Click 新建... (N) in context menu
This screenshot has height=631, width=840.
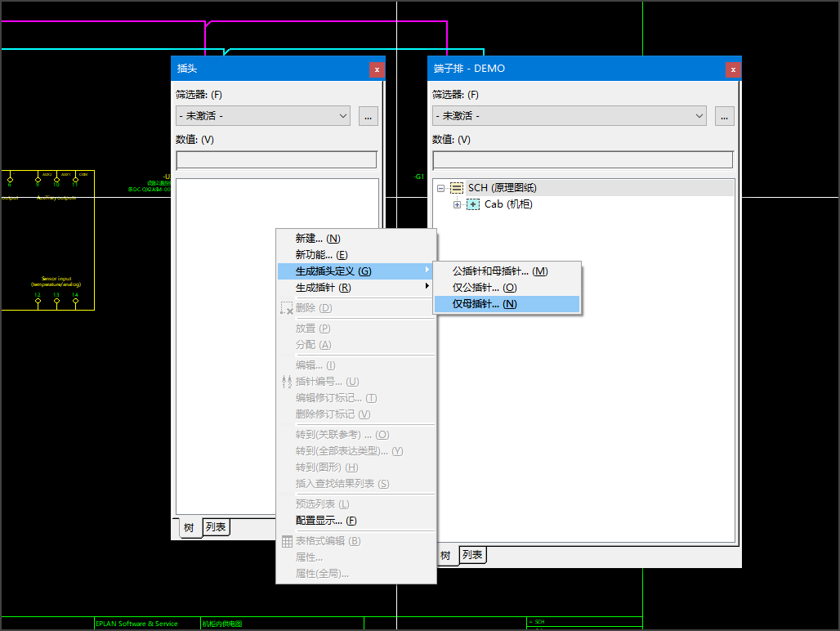(x=355, y=239)
